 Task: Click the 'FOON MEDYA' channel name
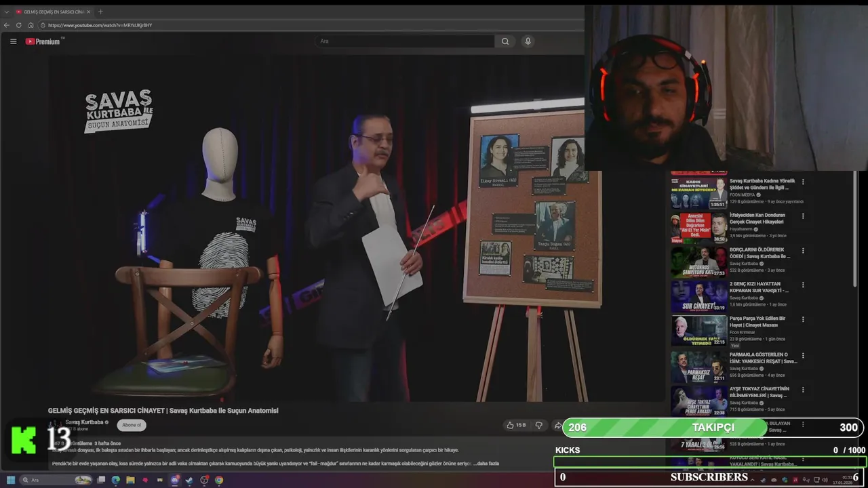point(743,195)
